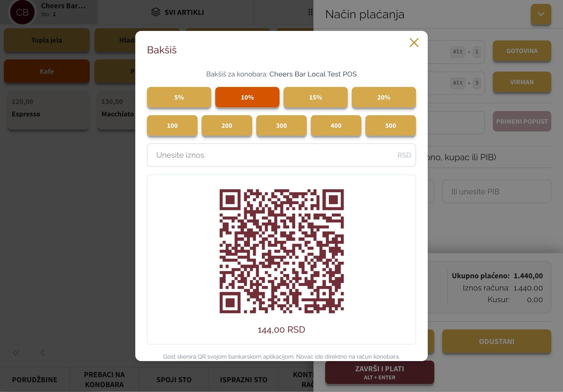The image size is (563, 392).
Task: Focus the Ili unesite PIB field
Action: 496,192
